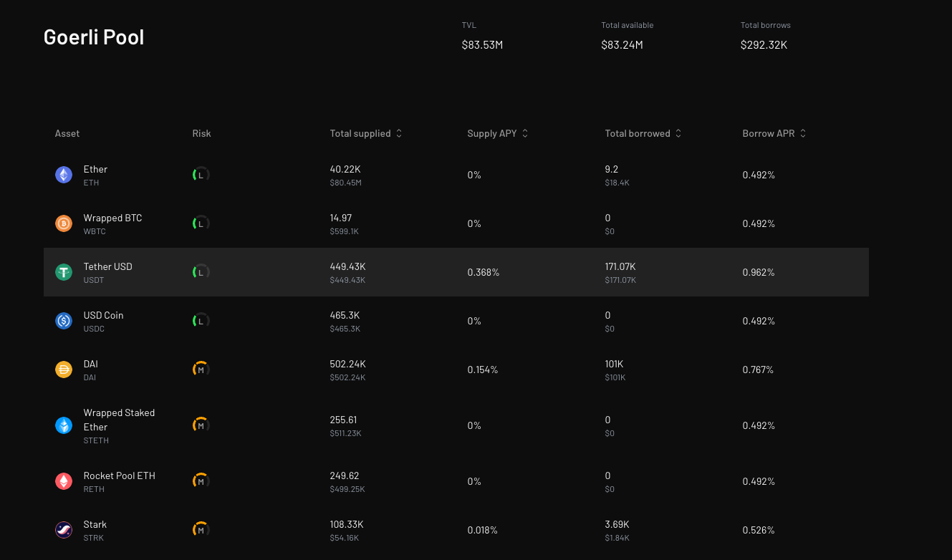Open the Wrapped BTC asset name

tap(112, 218)
